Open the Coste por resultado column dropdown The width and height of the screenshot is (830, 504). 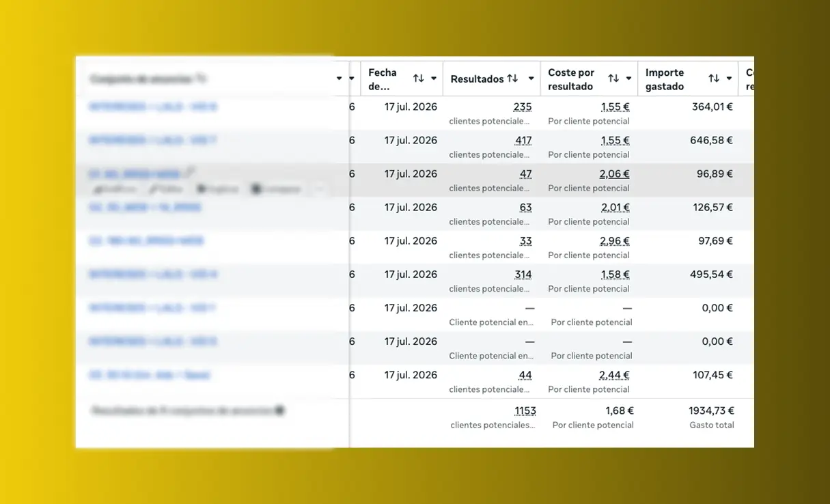(628, 79)
